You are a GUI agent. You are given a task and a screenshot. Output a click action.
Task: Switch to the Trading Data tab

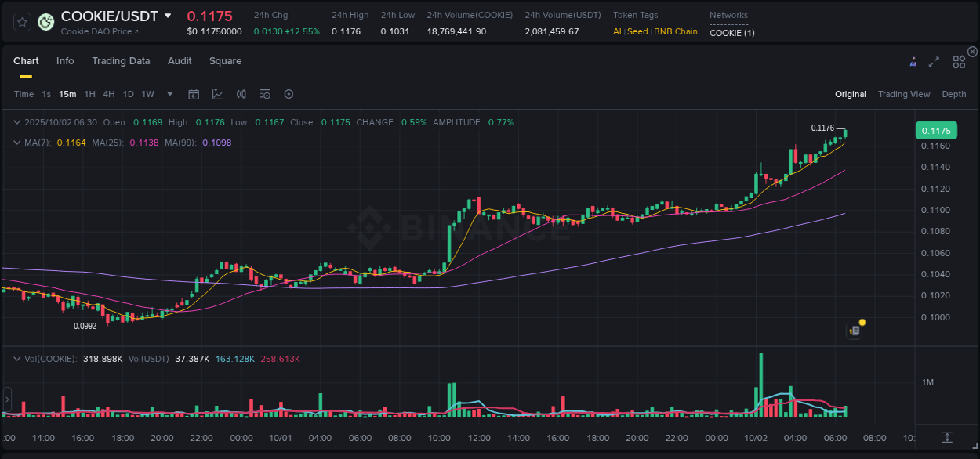(x=122, y=60)
